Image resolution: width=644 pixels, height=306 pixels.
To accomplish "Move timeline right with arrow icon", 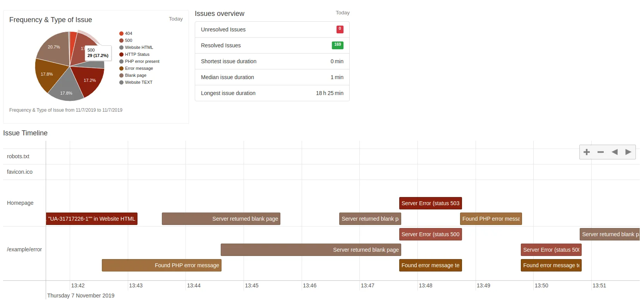I will pyautogui.click(x=628, y=152).
